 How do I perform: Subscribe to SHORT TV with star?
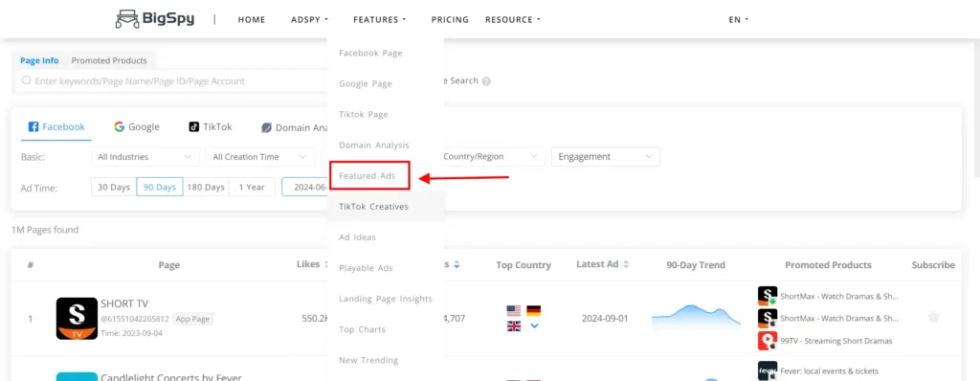pos(934,317)
